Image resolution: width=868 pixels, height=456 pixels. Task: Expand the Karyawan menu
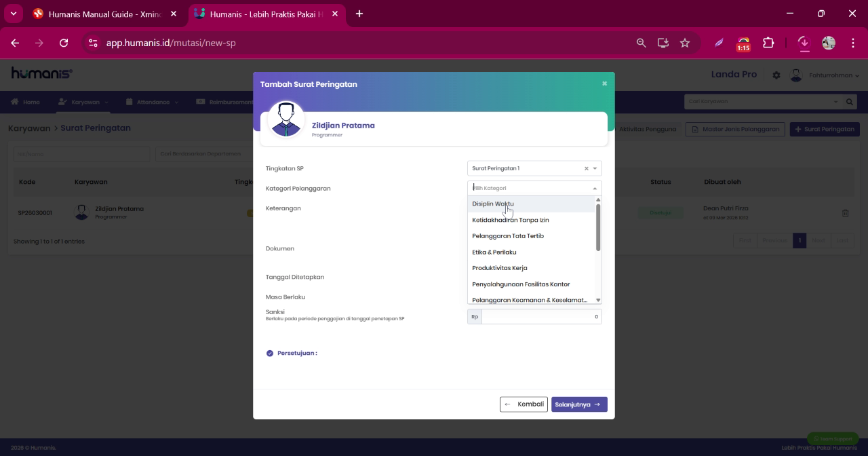click(83, 102)
